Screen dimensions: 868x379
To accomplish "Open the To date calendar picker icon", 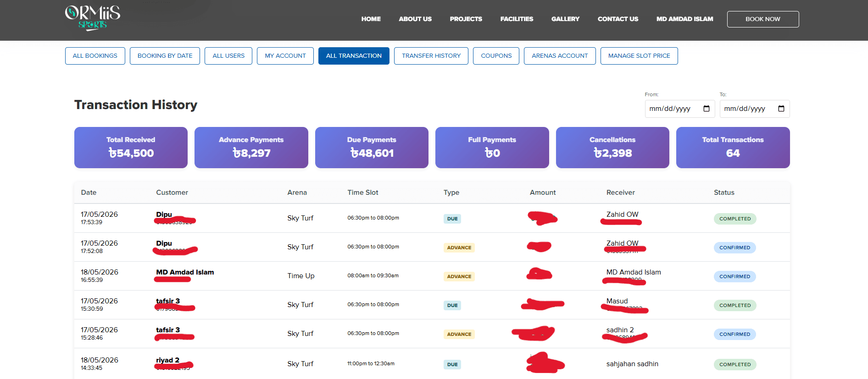I will (781, 109).
